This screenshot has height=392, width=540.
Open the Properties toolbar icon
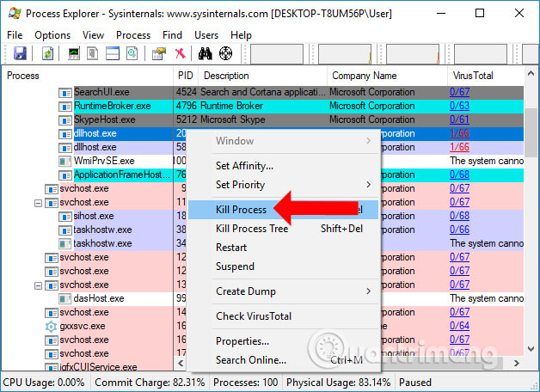pos(159,53)
